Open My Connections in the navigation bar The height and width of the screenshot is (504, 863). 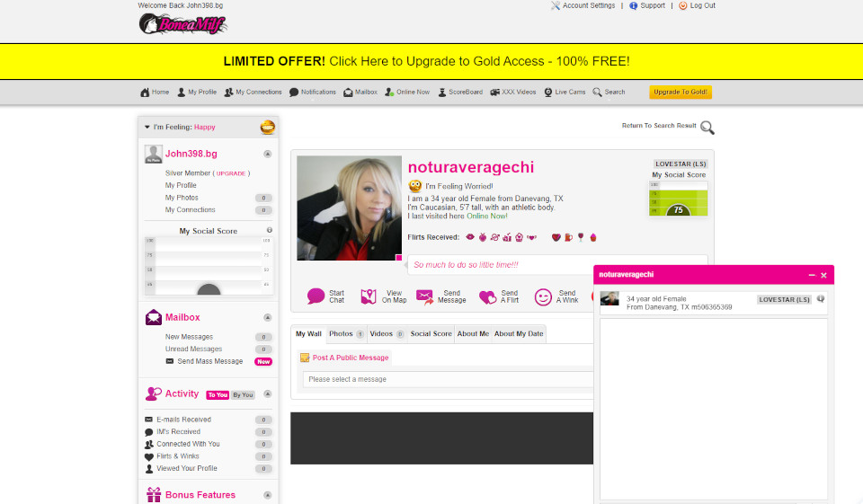click(253, 92)
